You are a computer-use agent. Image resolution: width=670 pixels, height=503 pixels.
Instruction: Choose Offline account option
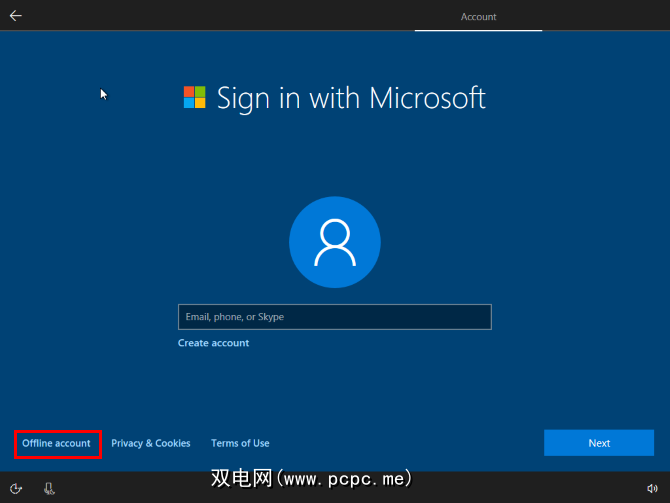(56, 443)
